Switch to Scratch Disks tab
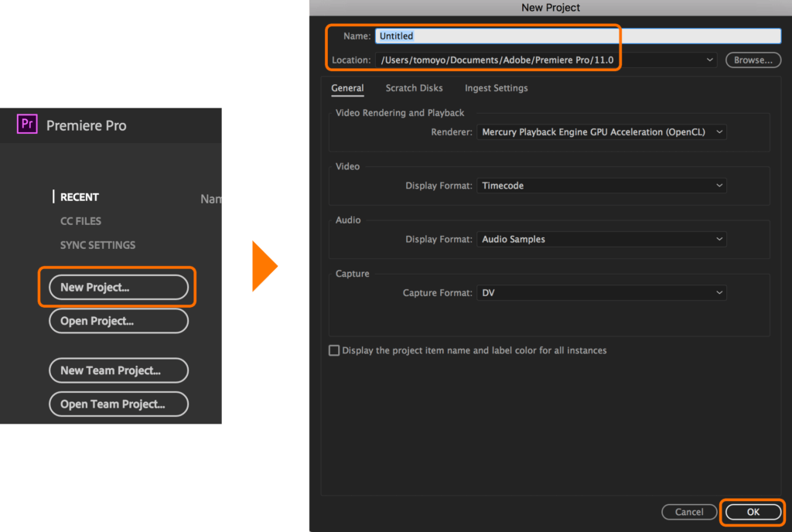Viewport: 792px width, 532px height. 414,88
